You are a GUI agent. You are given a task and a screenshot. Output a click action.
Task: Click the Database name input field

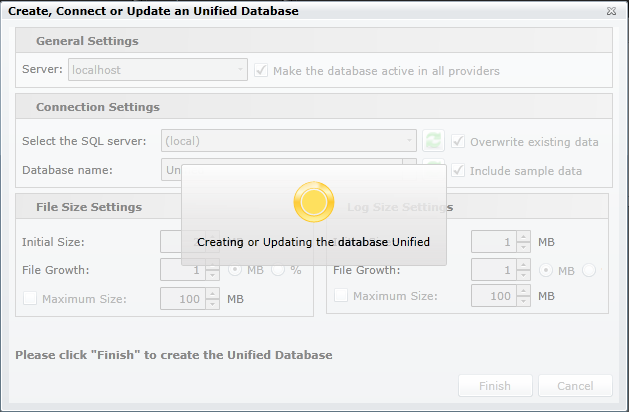point(170,170)
